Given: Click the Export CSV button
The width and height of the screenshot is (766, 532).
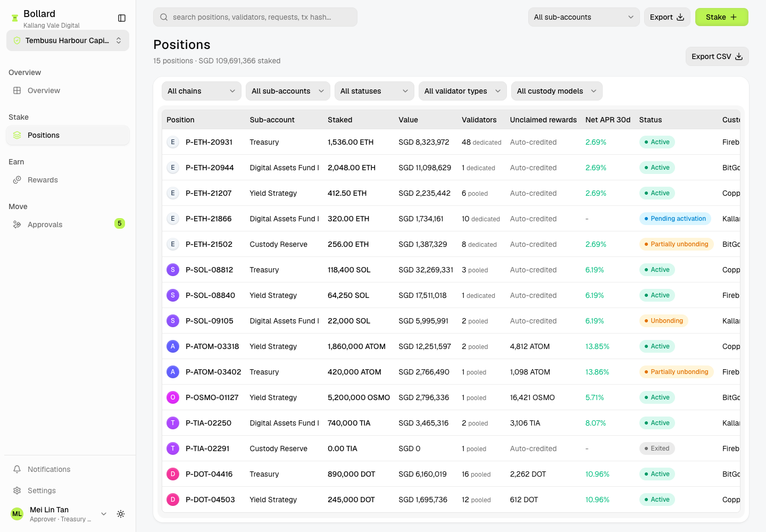Looking at the screenshot, I should pyautogui.click(x=717, y=56).
